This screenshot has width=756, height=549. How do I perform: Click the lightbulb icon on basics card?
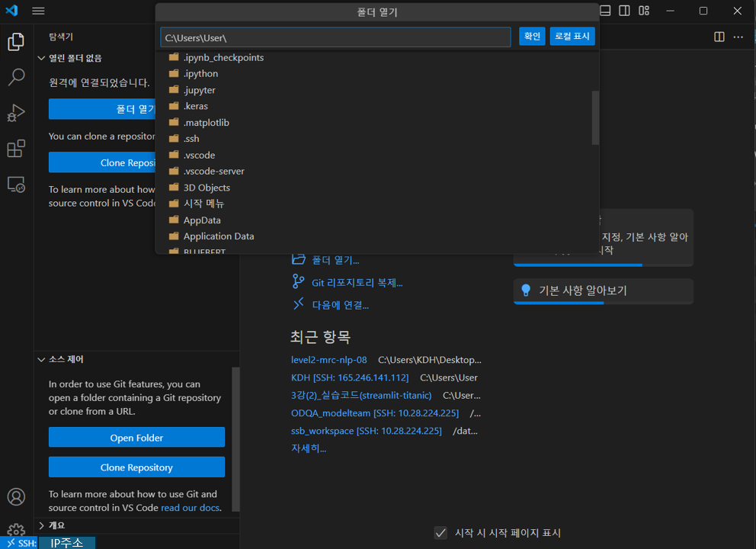(526, 290)
